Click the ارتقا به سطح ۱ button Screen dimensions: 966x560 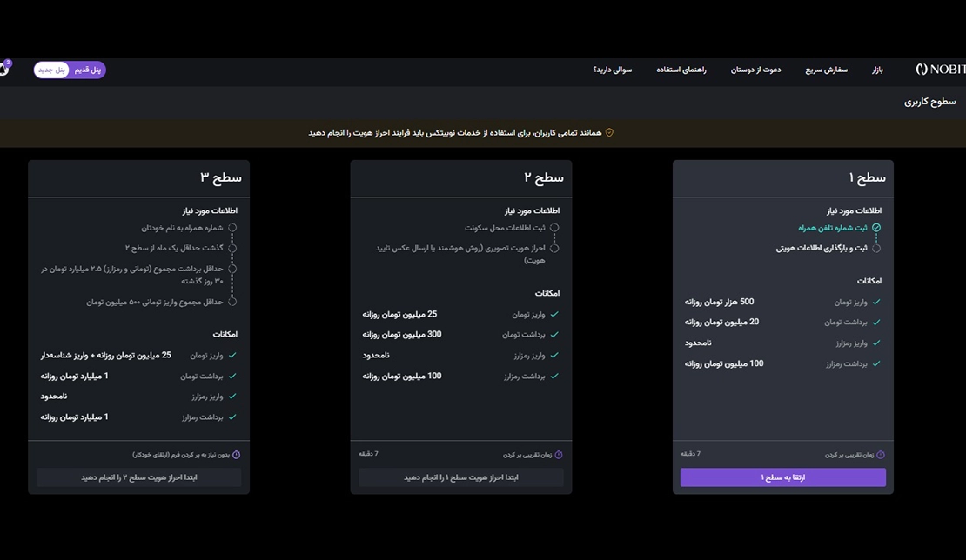782,477
